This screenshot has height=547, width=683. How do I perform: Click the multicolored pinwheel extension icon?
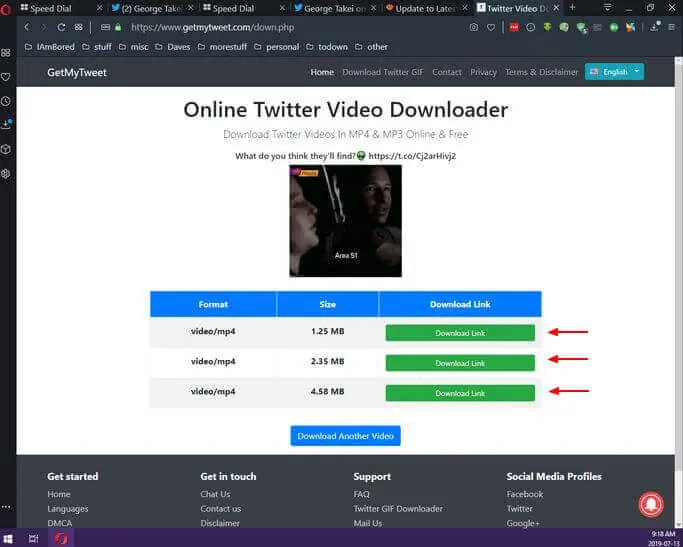tap(630, 27)
